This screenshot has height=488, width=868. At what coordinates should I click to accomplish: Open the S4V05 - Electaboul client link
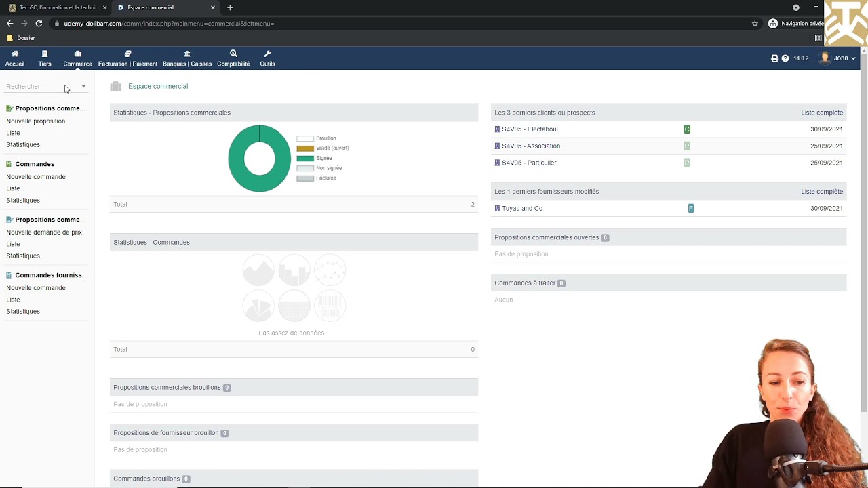click(x=530, y=129)
